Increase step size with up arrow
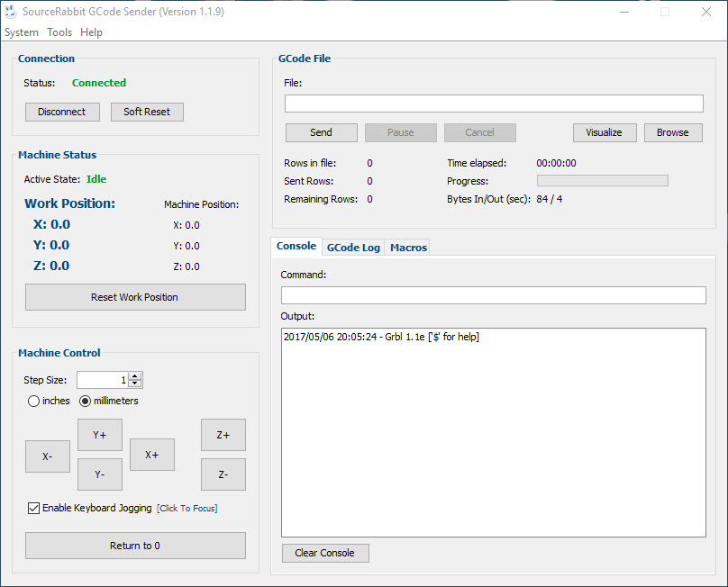 point(135,376)
